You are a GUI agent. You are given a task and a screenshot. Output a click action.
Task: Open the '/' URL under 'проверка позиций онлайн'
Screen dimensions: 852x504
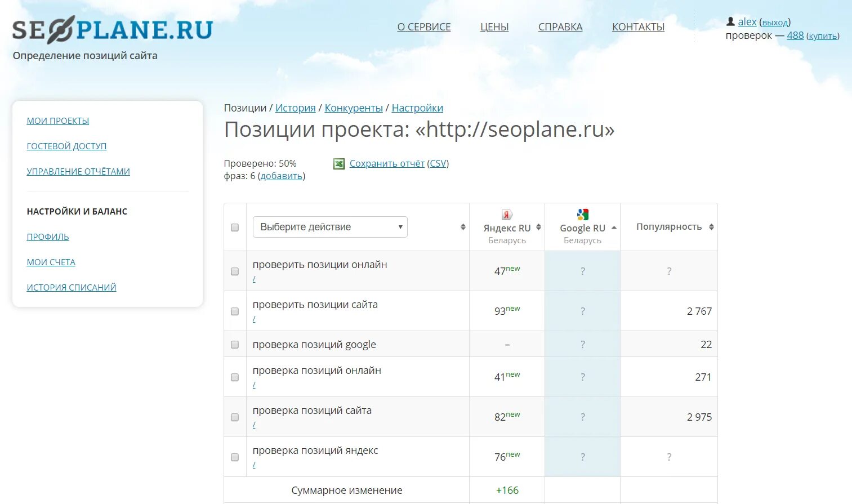pyautogui.click(x=254, y=385)
